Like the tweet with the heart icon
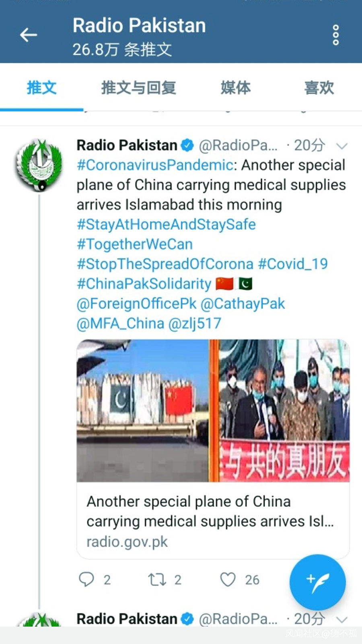 tap(228, 580)
